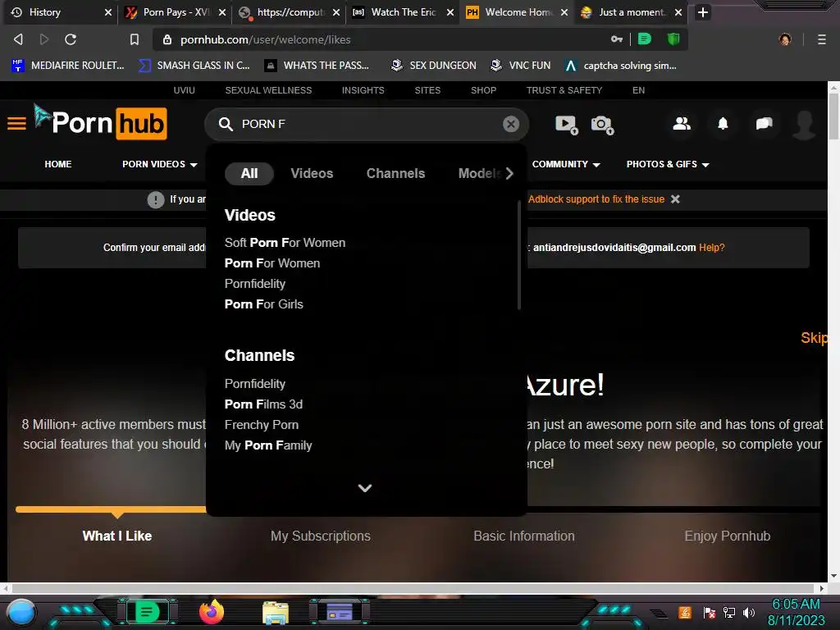Dismiss the Adblock notice with the X
Image resolution: width=840 pixels, height=630 pixels.
pos(676,199)
